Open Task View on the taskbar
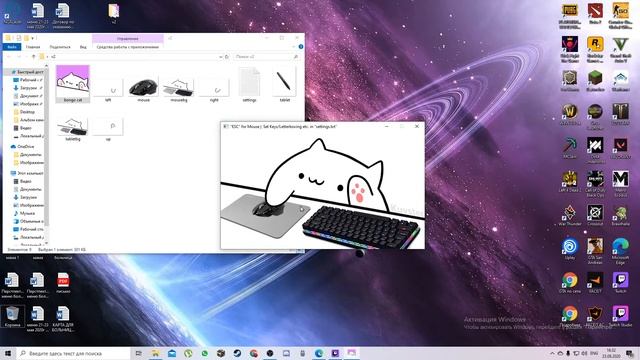Viewport: 640px width, 360px height. coord(139,353)
